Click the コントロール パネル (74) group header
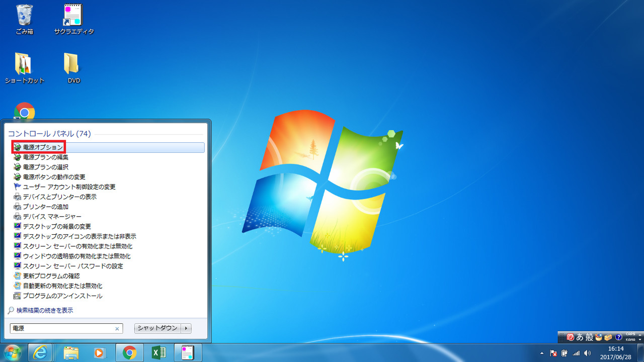Viewport: 644px width, 362px height. 49,134
